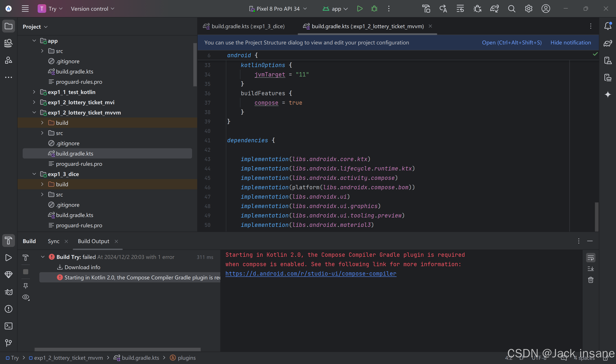
Task: Expand the exp1_1_test_kotlin module
Action: click(x=34, y=92)
